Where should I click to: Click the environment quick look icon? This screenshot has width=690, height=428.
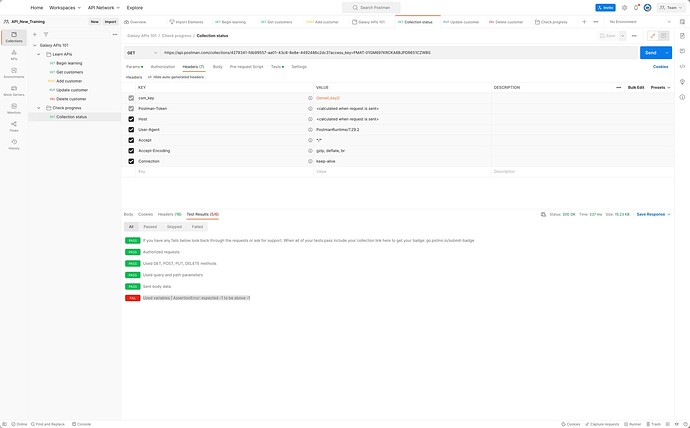click(x=682, y=22)
